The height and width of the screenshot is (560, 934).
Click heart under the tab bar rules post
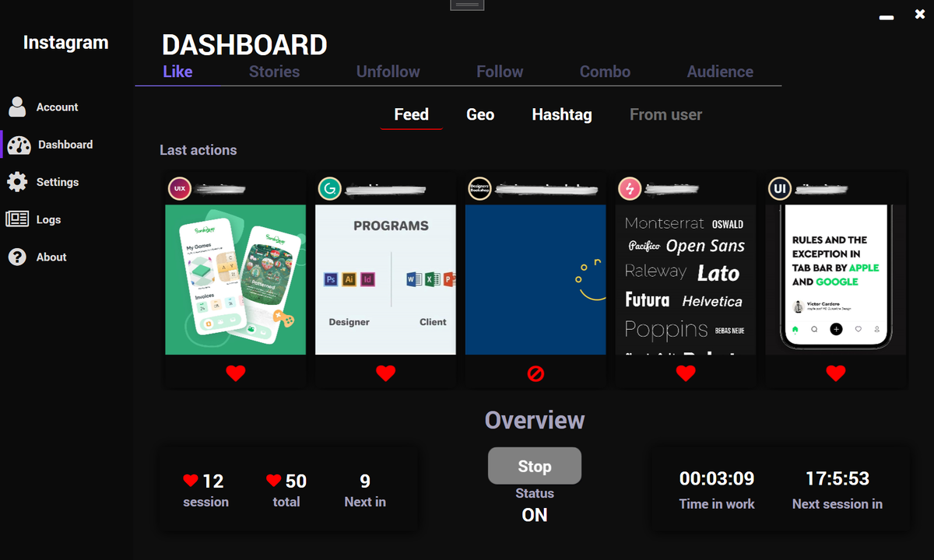pos(836,373)
